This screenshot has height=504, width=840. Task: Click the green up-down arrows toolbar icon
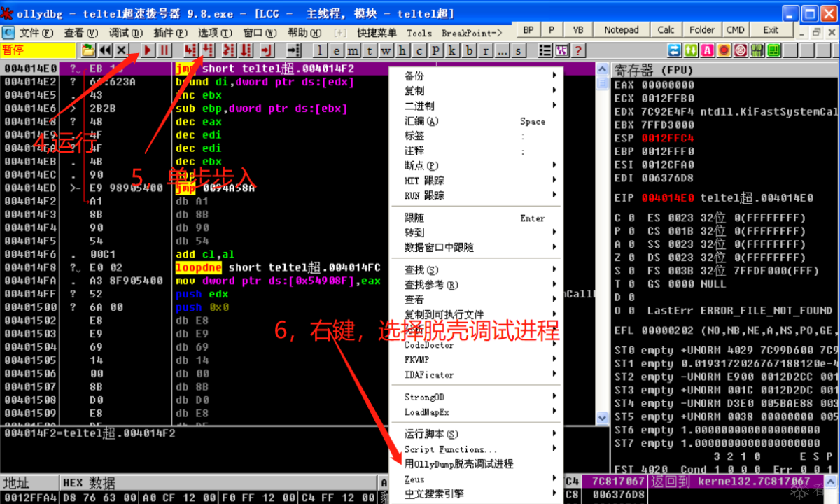click(691, 50)
